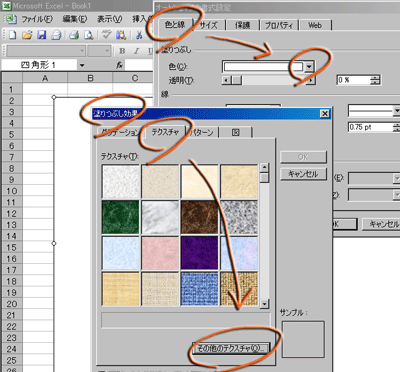Click the fx insert function icon

tap(120, 65)
